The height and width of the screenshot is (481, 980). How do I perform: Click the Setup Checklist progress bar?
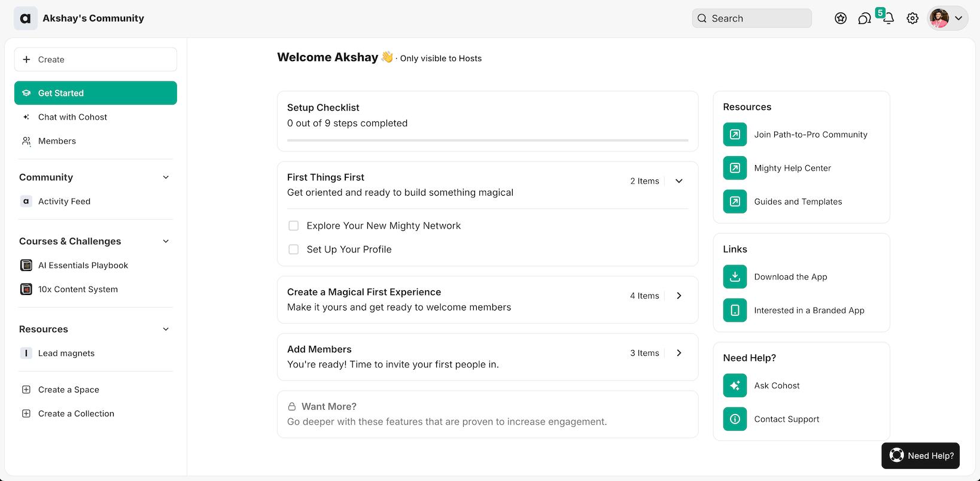(488, 140)
